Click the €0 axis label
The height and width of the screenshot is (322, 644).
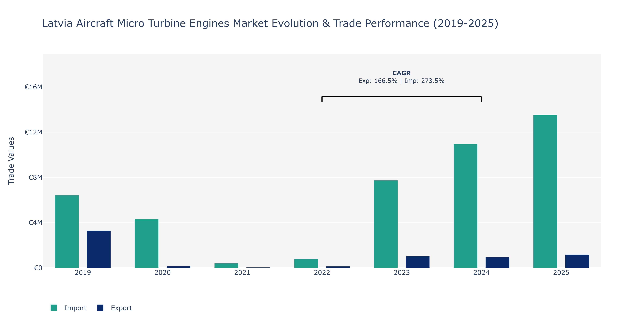[x=38, y=268]
